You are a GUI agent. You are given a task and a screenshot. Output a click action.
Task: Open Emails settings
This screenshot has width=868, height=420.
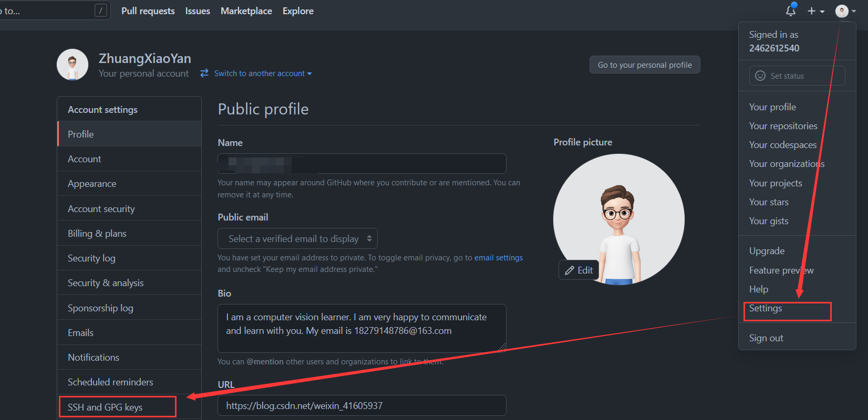pyautogui.click(x=129, y=332)
